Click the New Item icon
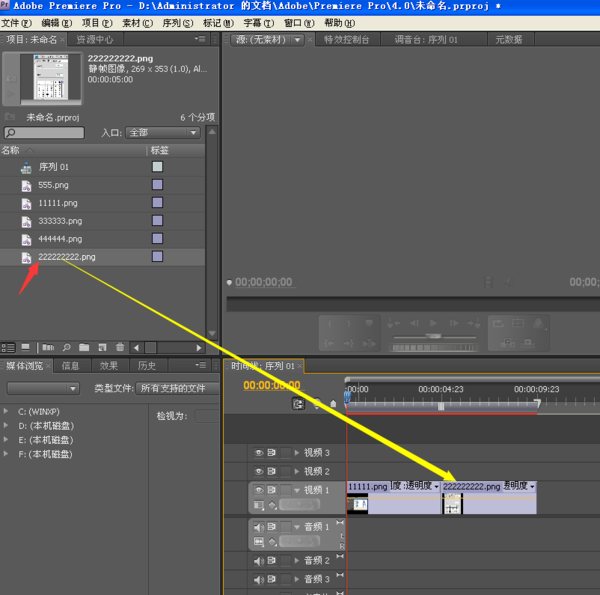 [102, 347]
